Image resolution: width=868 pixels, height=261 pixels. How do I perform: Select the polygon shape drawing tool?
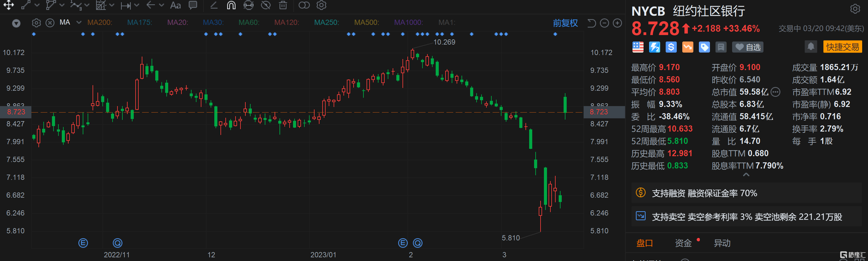50,5
